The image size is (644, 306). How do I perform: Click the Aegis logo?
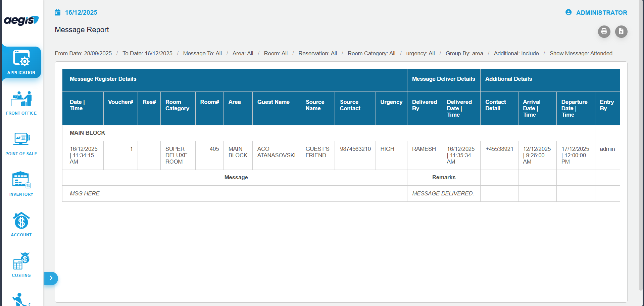[x=21, y=20]
